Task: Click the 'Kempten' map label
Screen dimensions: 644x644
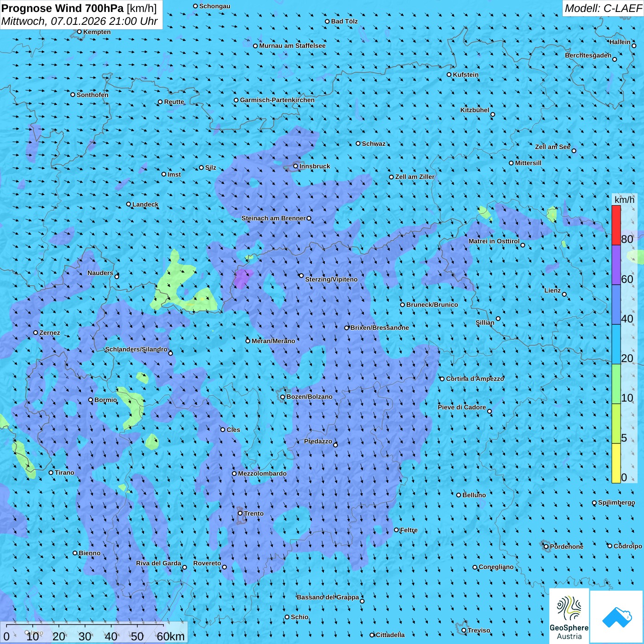Action: 97,32
